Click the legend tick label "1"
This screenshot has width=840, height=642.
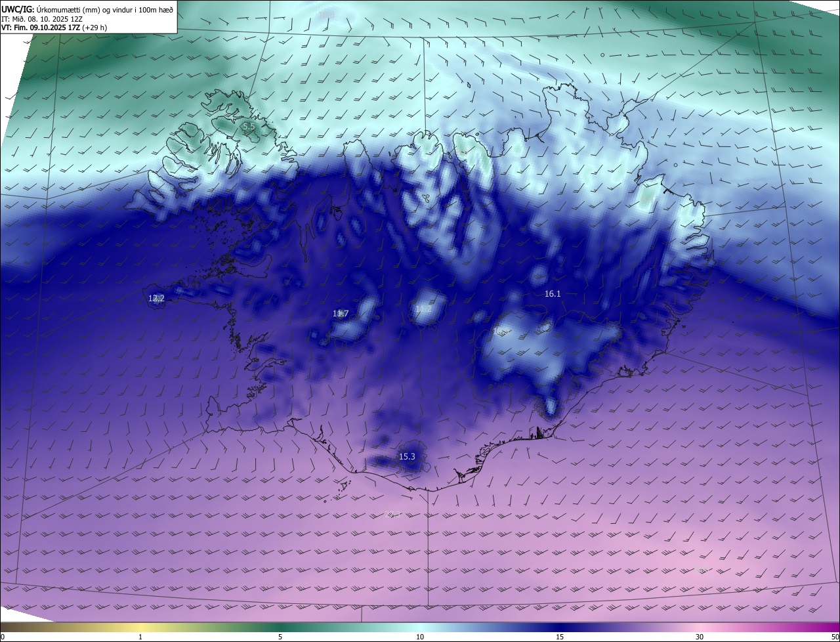pos(140,637)
